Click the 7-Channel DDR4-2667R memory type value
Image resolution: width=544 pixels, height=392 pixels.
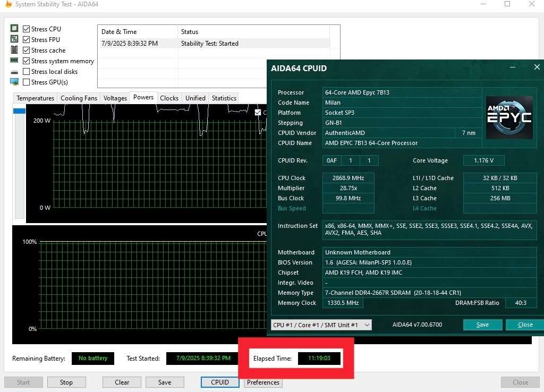(x=429, y=293)
